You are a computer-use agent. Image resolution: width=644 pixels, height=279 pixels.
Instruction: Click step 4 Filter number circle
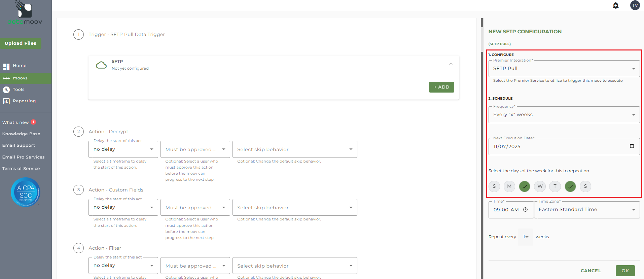(78, 248)
